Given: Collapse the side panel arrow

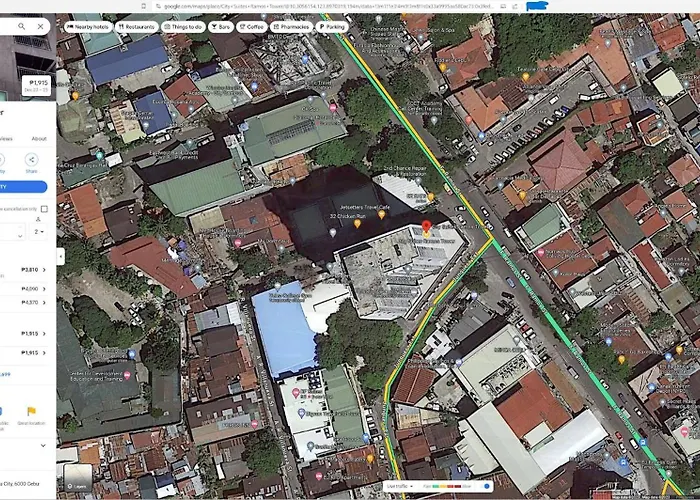Looking at the screenshot, I should coord(60,257).
